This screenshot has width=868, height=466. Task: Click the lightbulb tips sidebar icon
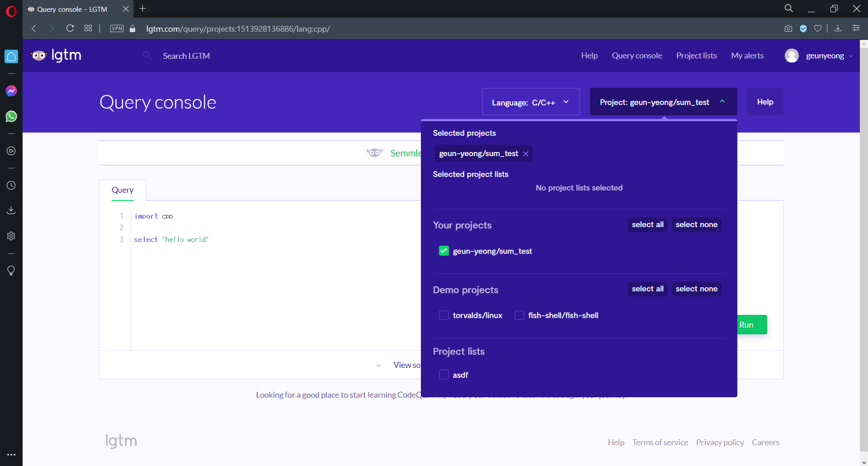[11, 271]
